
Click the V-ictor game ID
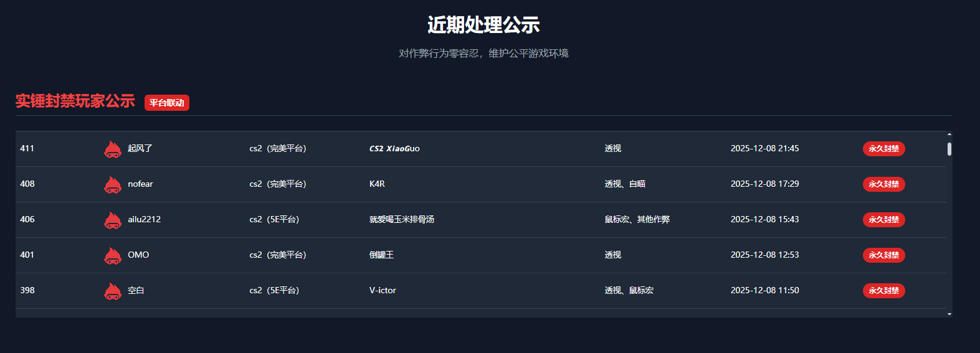coord(383,291)
